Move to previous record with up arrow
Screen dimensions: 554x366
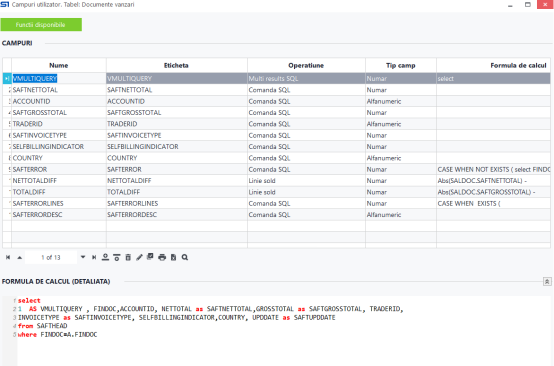[x=20, y=258]
